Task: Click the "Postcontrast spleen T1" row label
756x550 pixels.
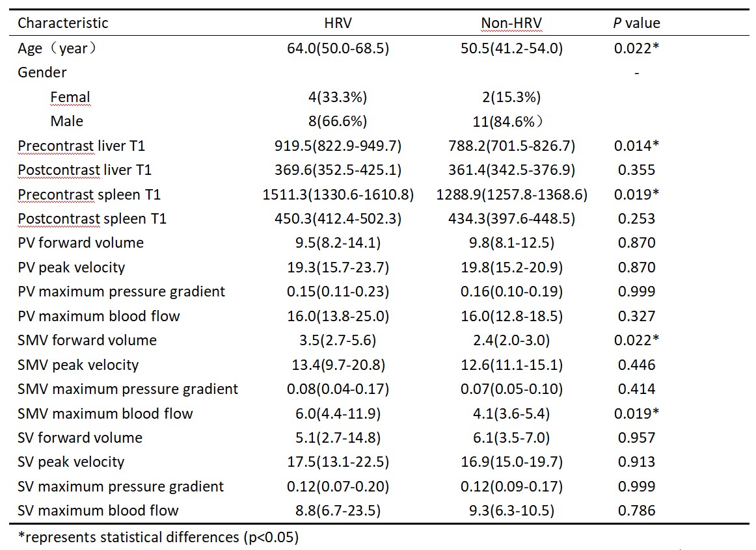Action: coord(92,218)
